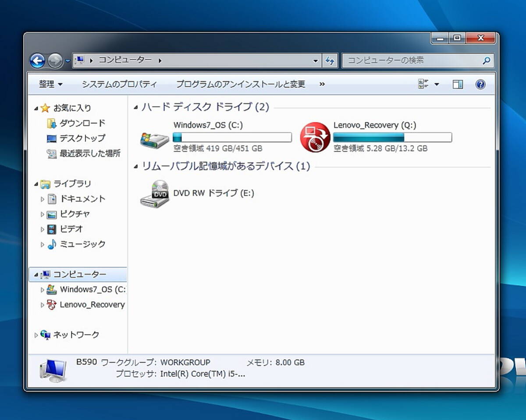Expand the ネットワーク node
Image resolution: width=526 pixels, height=420 pixels.
pyautogui.click(x=36, y=335)
